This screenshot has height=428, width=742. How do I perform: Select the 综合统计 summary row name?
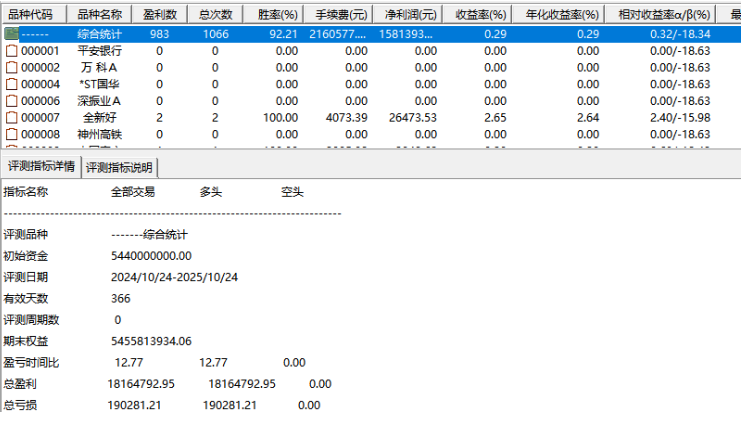99,34
